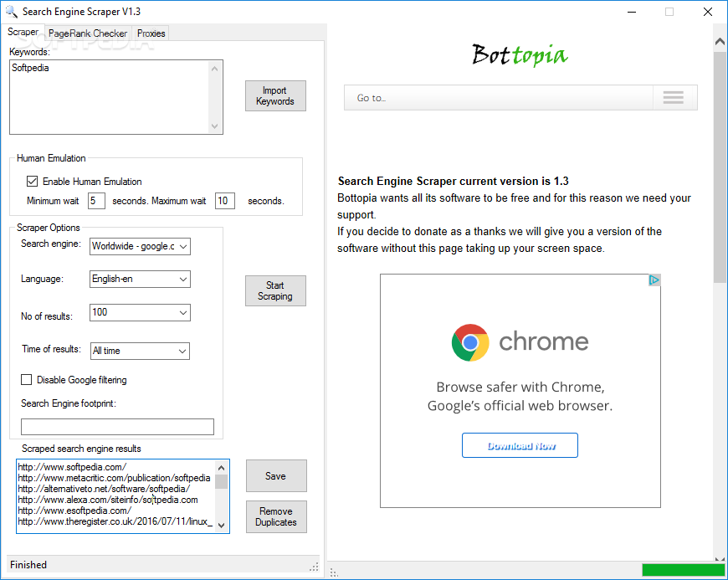Save the scraped results
The width and height of the screenshot is (728, 580).
tap(276, 476)
